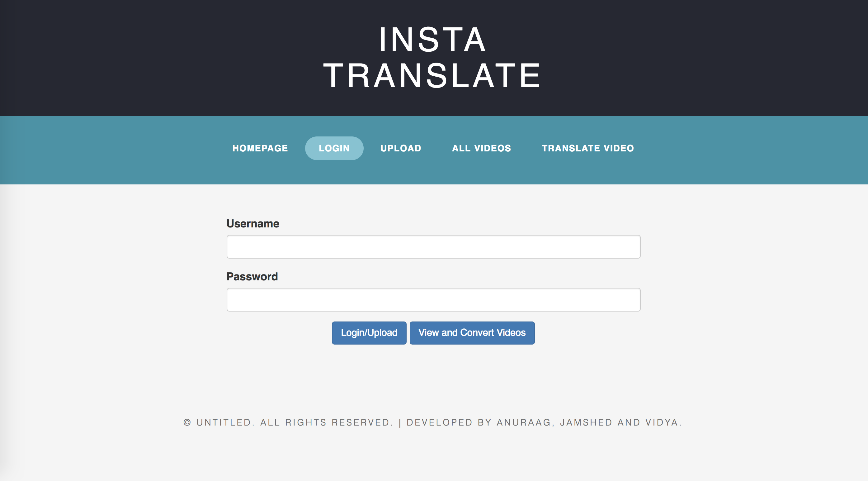Select the highlighted Login nav tab
Screen dimensions: 868x481
pyautogui.click(x=334, y=148)
